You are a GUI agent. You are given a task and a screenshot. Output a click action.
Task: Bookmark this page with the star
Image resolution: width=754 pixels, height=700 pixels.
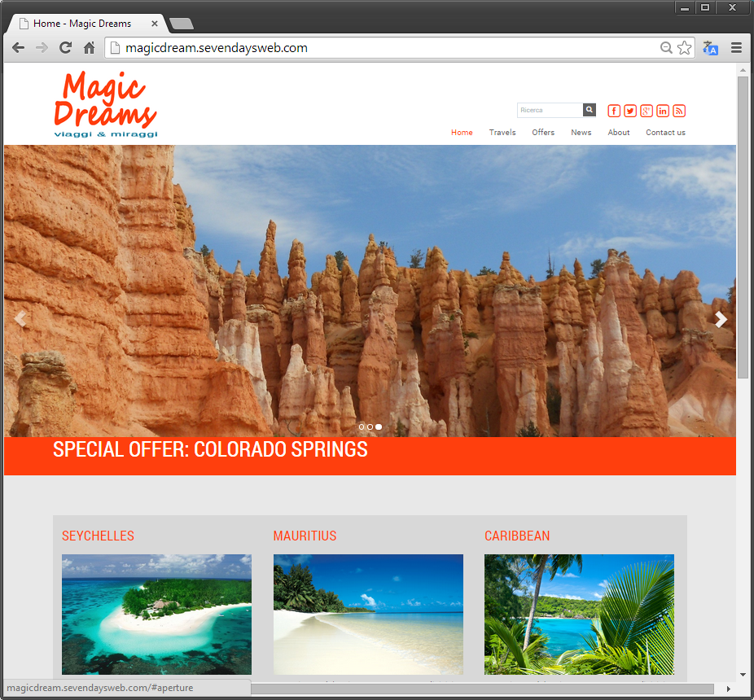(684, 47)
